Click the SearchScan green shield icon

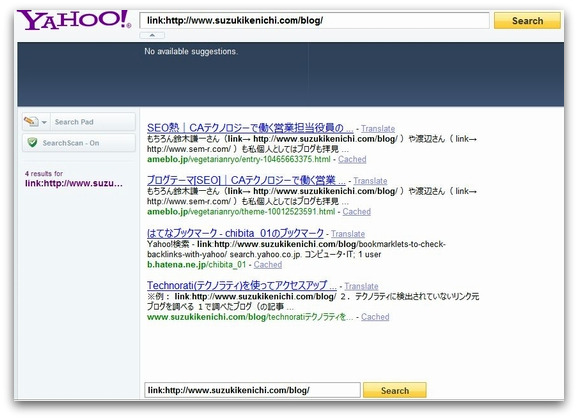pos(32,143)
